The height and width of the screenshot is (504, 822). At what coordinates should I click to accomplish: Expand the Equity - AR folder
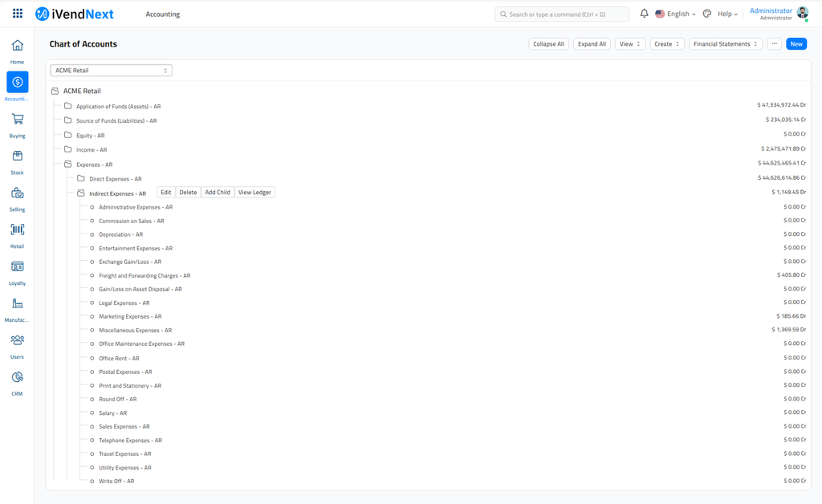click(68, 136)
